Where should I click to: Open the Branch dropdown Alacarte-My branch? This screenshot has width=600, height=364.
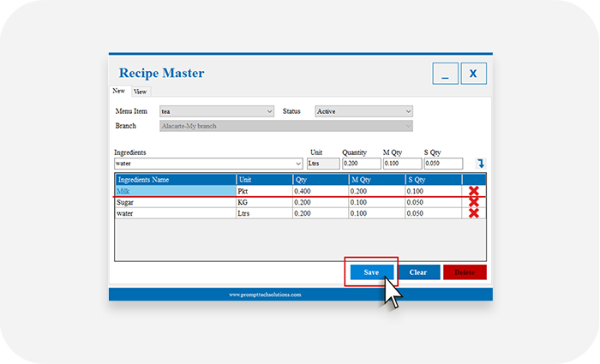[x=286, y=126]
